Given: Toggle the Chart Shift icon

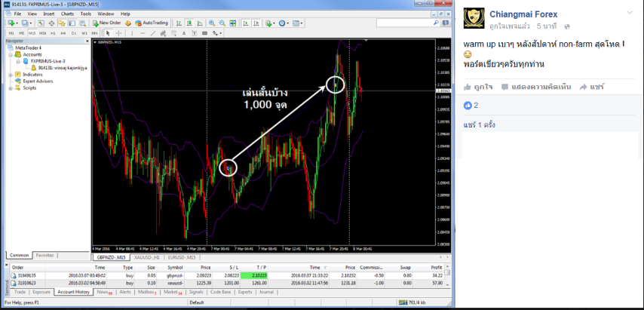Looking at the screenshot, I should pos(256,23).
